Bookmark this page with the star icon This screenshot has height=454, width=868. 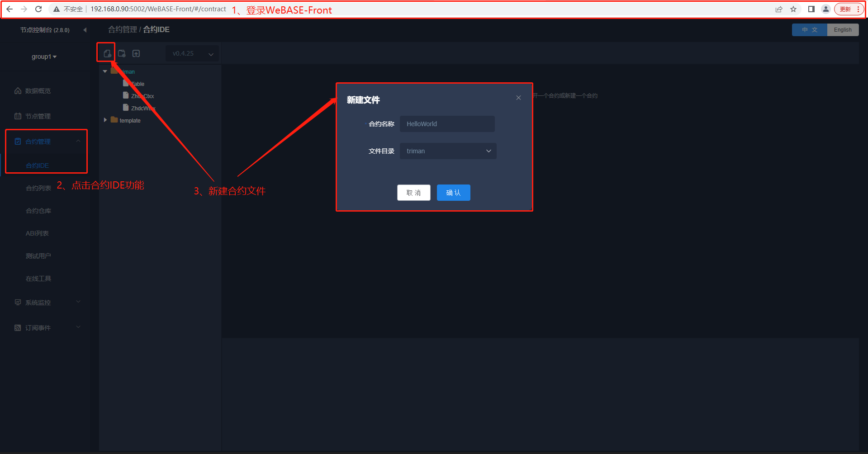click(793, 9)
